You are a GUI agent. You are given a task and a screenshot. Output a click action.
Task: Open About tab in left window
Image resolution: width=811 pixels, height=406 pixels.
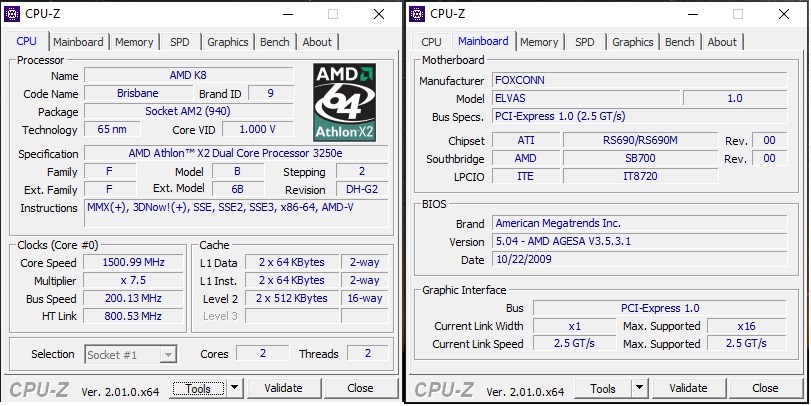(317, 42)
